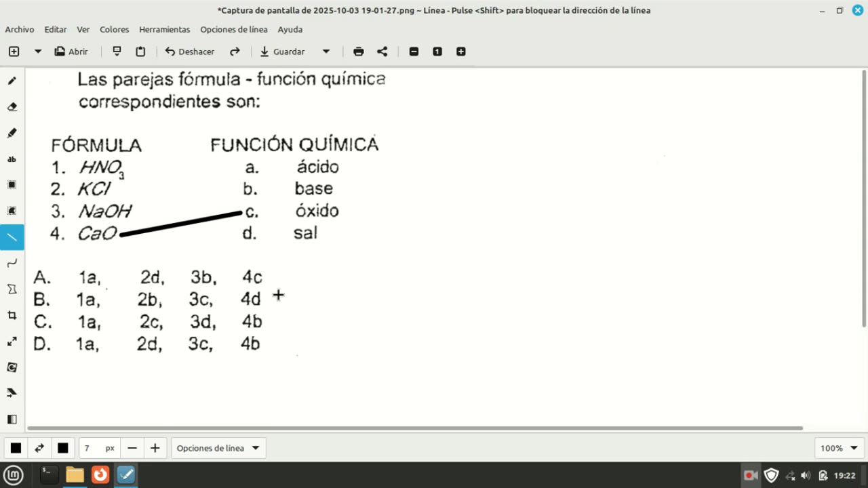
Task: Open the Linux Mint start menu
Action: pos(14,475)
